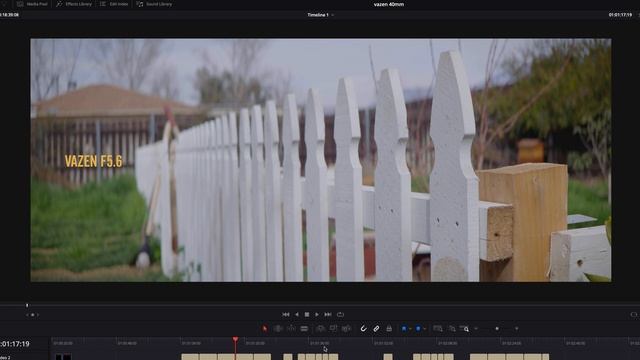This screenshot has height=360, width=640.
Task: Open the Timeline 1 name dropdown
Action: pyautogui.click(x=320, y=15)
